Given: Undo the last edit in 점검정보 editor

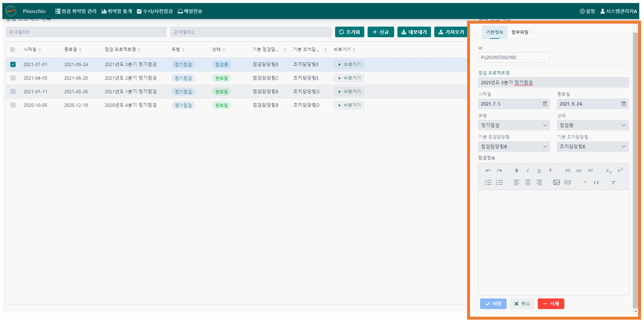Looking at the screenshot, I should tap(488, 170).
